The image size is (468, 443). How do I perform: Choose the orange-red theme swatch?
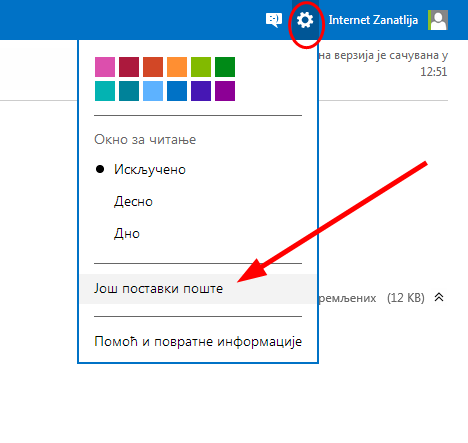tap(153, 67)
